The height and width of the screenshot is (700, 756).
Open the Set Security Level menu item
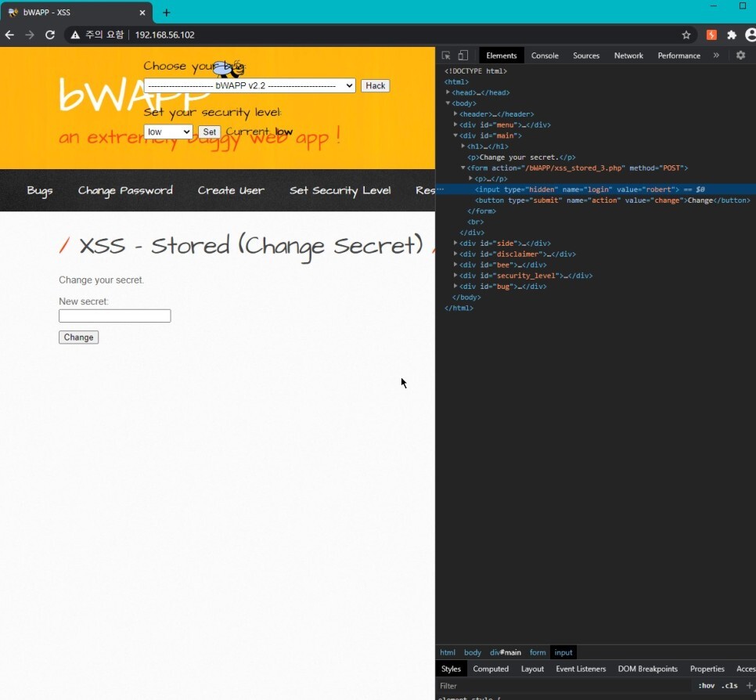click(x=340, y=190)
